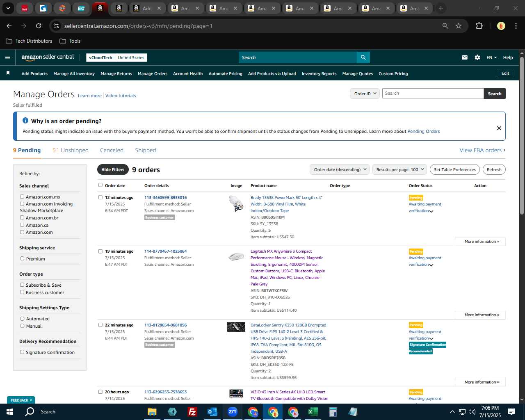
Task: Go back in browser history
Action: 9,26
